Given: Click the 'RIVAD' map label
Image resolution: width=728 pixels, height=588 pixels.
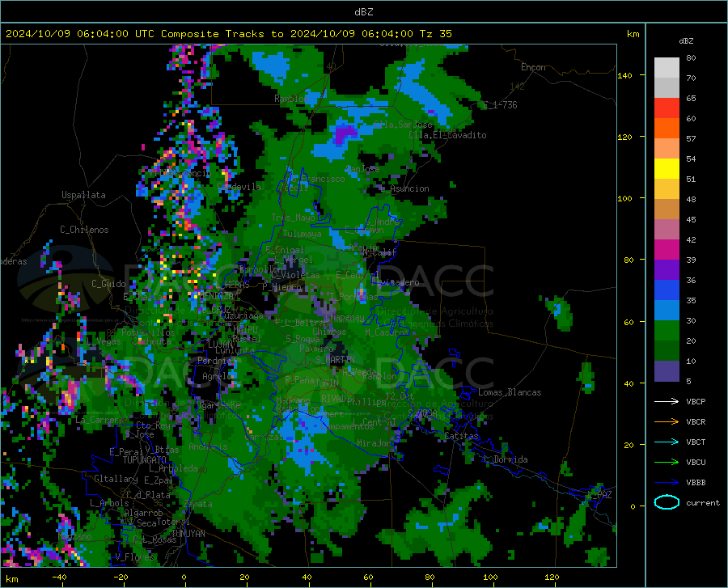Looking at the screenshot, I should click(x=333, y=399).
